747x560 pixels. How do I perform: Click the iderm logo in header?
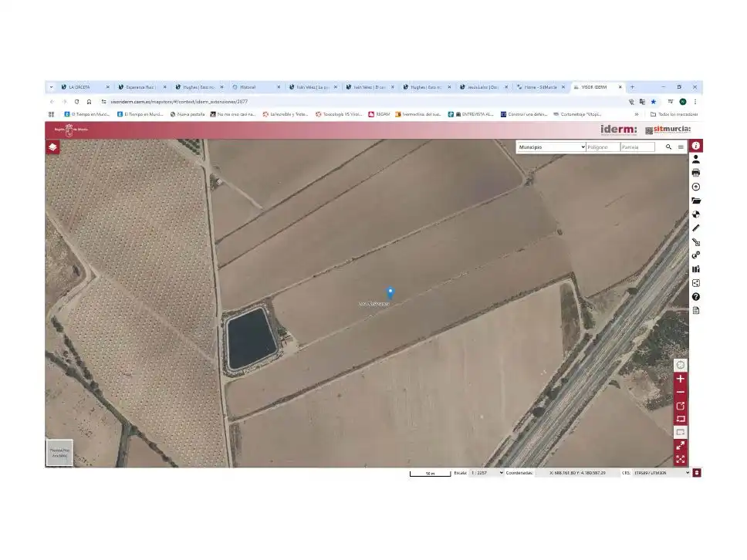[x=618, y=129]
